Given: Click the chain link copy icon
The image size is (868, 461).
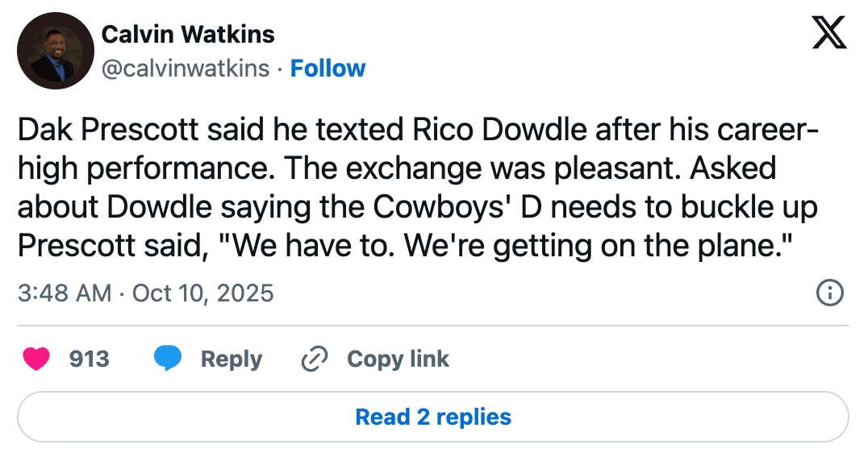Looking at the screenshot, I should pyautogui.click(x=312, y=359).
